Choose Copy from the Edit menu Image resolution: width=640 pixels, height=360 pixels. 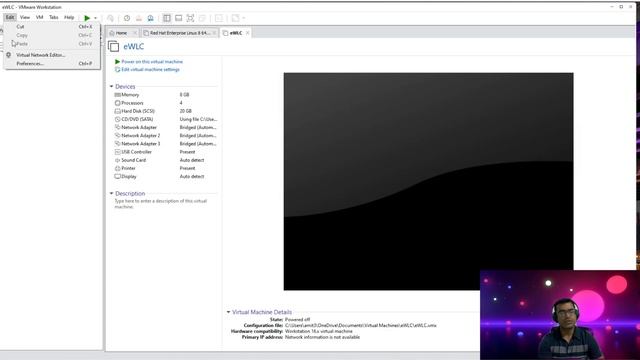[x=52, y=35]
